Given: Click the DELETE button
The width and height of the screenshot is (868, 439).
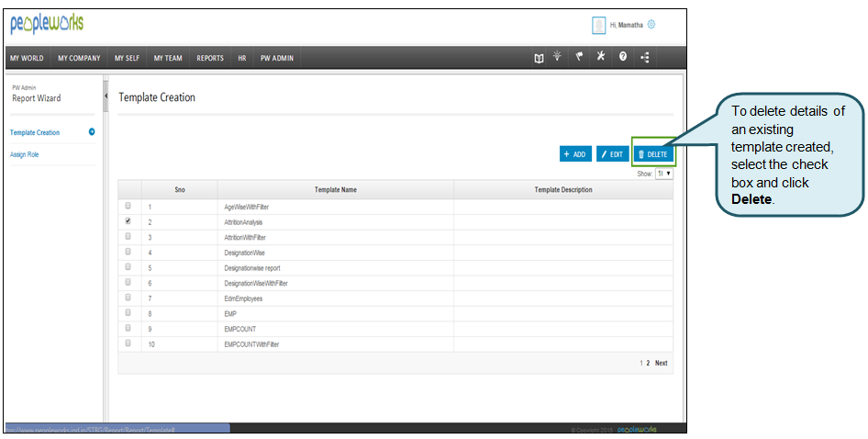Looking at the screenshot, I should tap(652, 154).
